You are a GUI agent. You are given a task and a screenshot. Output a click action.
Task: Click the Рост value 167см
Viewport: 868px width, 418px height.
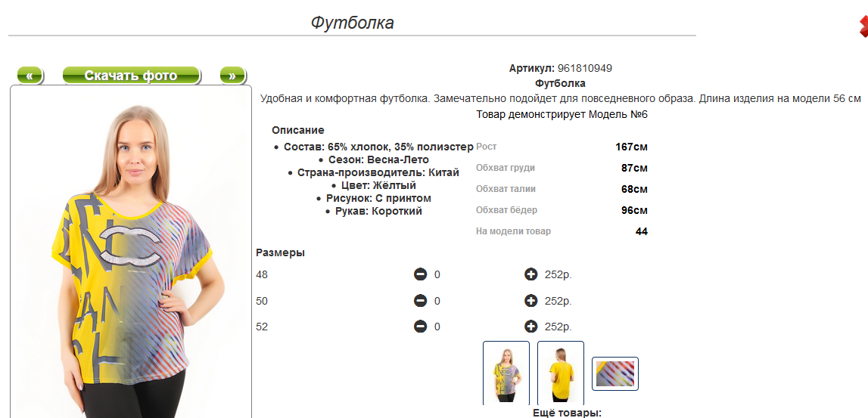click(631, 147)
